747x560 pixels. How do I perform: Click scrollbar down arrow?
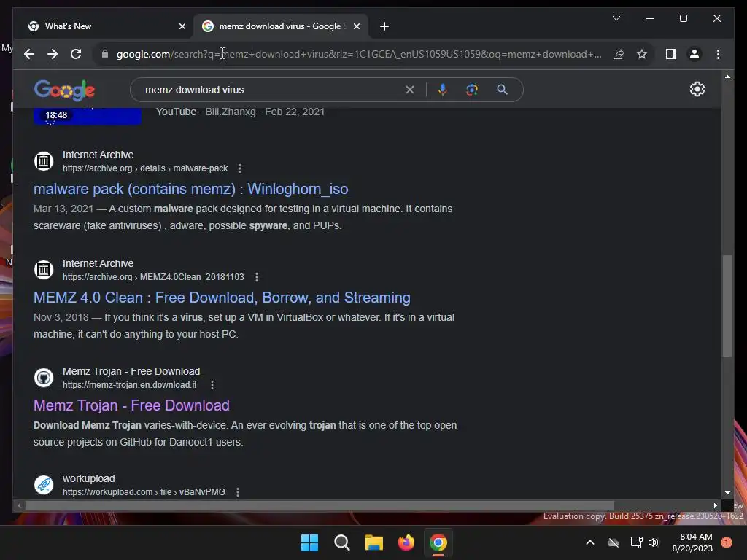(x=727, y=493)
